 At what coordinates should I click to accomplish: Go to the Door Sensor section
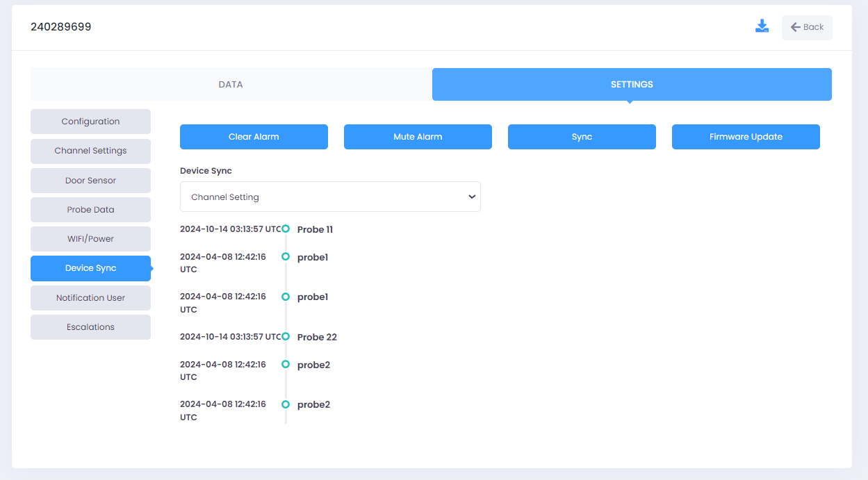click(x=90, y=181)
